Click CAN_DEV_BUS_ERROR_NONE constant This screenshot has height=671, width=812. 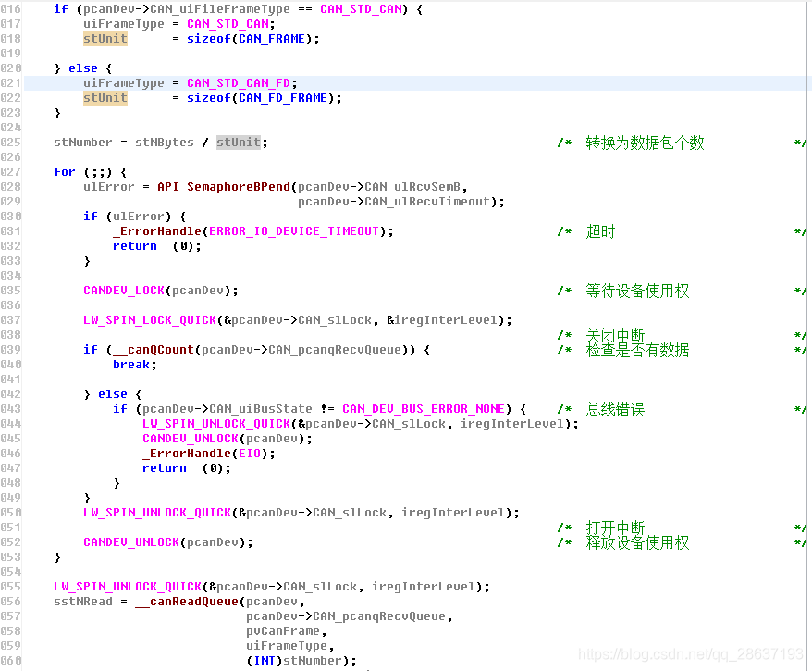pyautogui.click(x=423, y=409)
